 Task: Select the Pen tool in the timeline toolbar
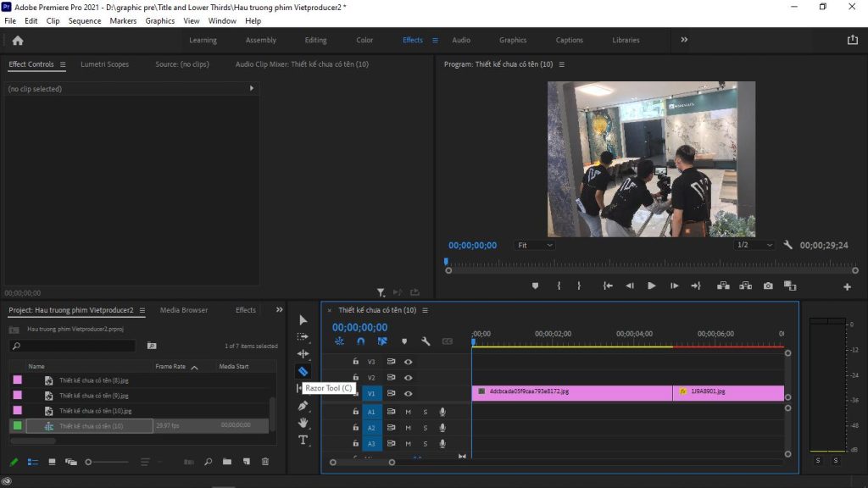pyautogui.click(x=303, y=405)
